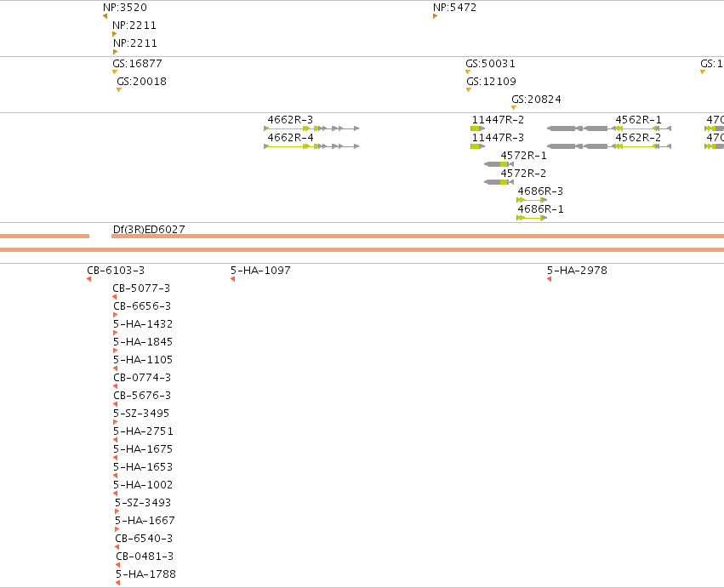
Task: Click the 5-HA-1105 insertion label
Action: (x=143, y=360)
